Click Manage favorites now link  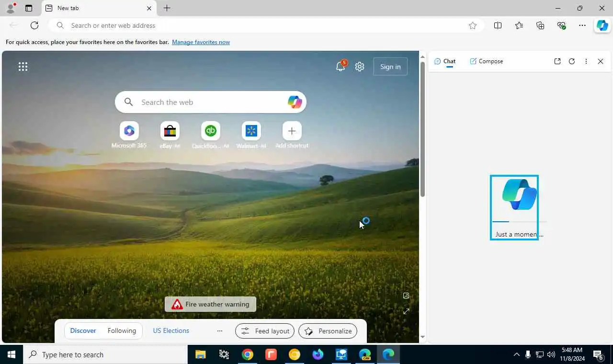coord(201,42)
